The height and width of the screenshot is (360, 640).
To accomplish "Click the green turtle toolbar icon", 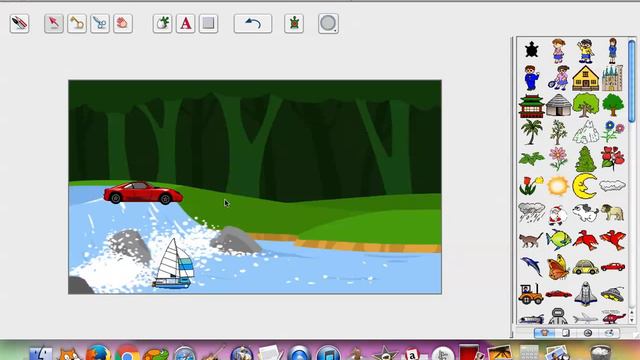I will pos(294,23).
